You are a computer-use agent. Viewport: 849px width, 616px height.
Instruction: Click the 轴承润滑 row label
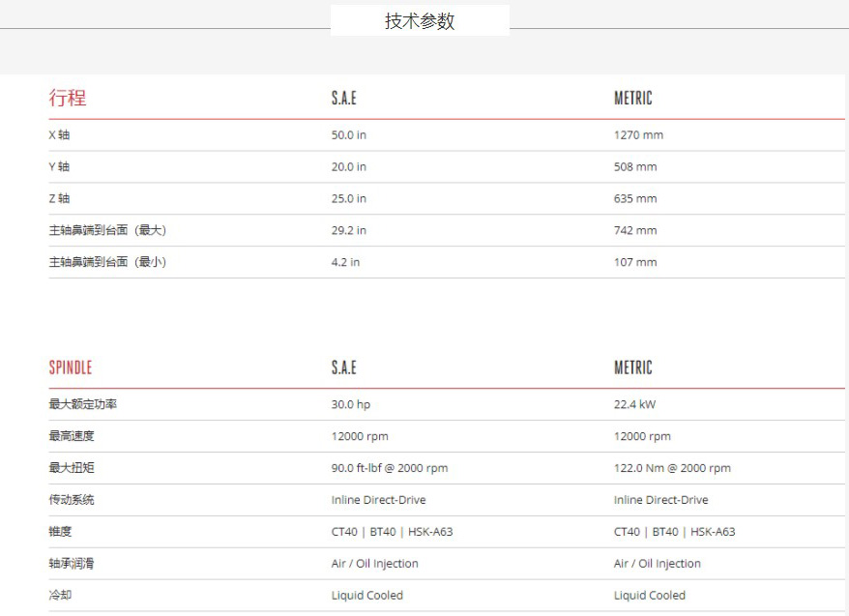point(72,564)
